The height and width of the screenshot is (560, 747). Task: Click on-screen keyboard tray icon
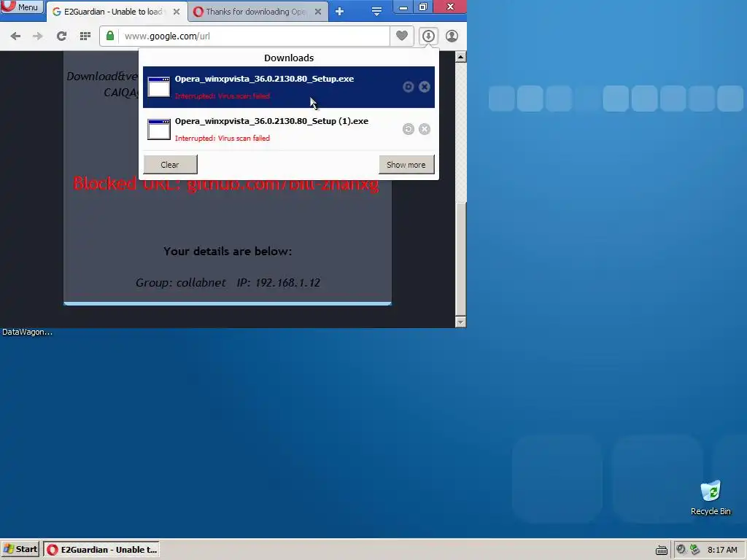click(x=661, y=550)
